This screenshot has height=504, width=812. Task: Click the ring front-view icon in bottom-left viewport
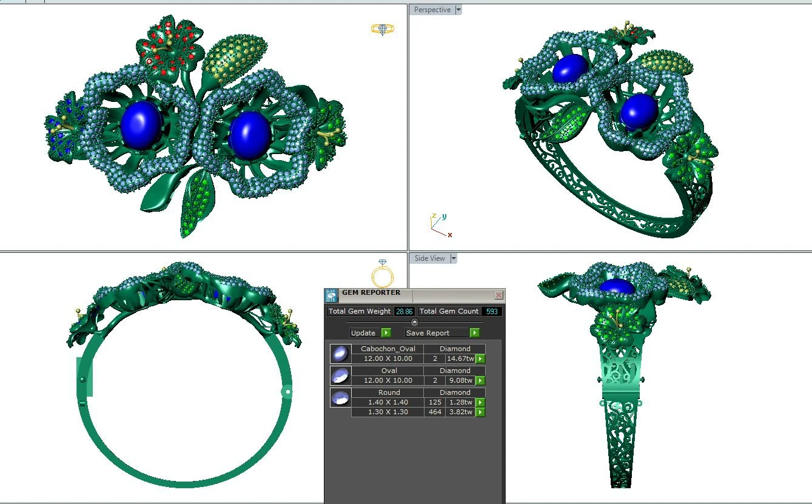coord(383,273)
